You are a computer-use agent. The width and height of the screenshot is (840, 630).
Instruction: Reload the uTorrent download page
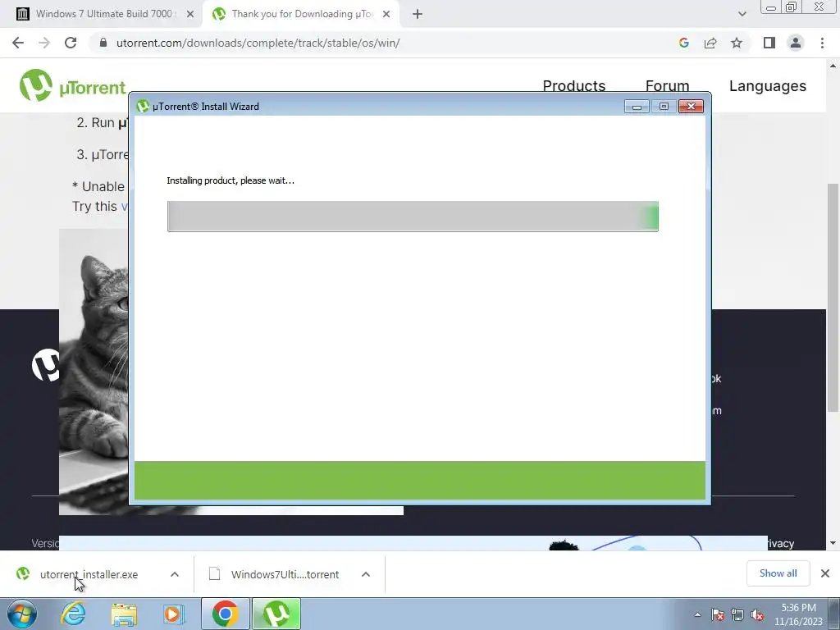pyautogui.click(x=71, y=43)
